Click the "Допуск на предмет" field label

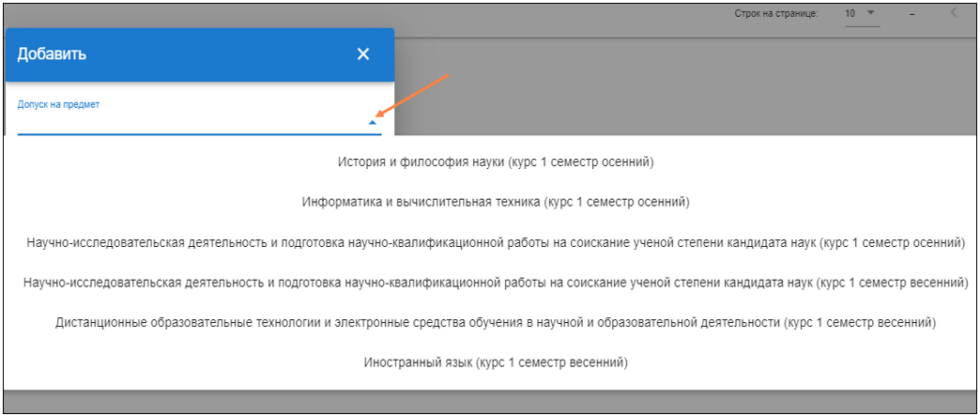click(x=58, y=104)
